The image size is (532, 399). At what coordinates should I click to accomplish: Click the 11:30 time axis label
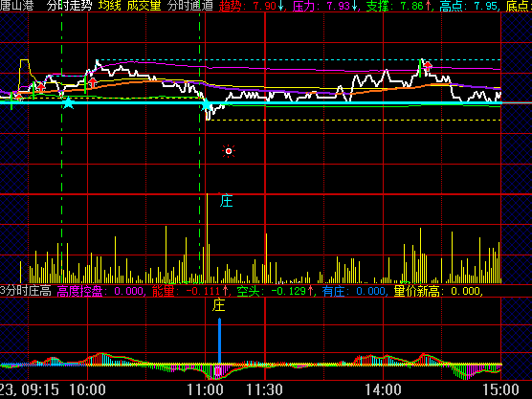264,389
